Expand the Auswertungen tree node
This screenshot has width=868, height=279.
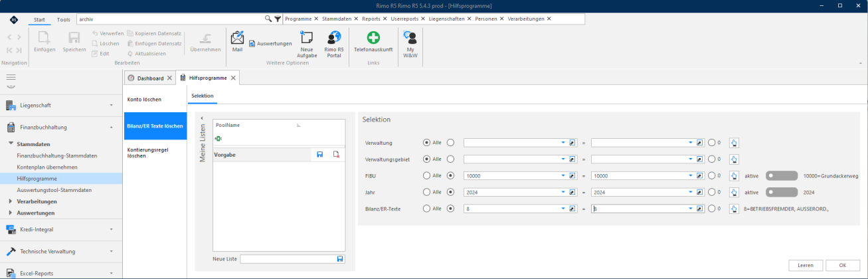[x=11, y=213]
